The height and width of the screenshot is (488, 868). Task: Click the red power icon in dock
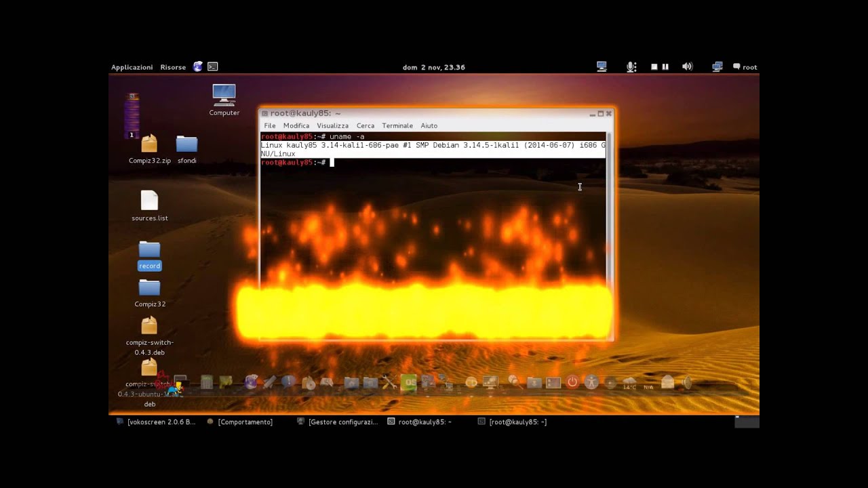coord(572,382)
